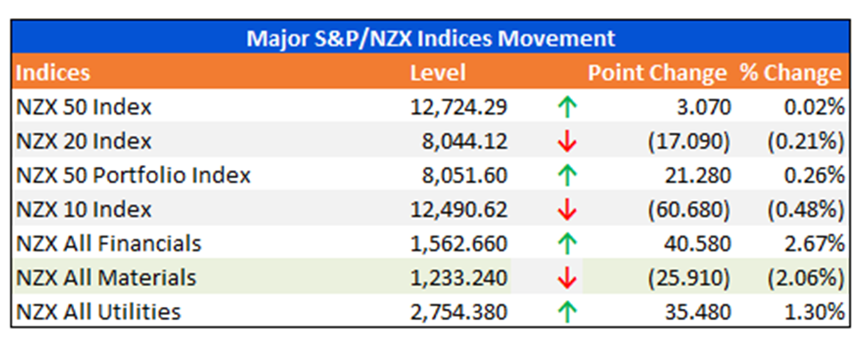The image size is (868, 340).
Task: Select the (17.090) point change cell
Action: pos(688,142)
